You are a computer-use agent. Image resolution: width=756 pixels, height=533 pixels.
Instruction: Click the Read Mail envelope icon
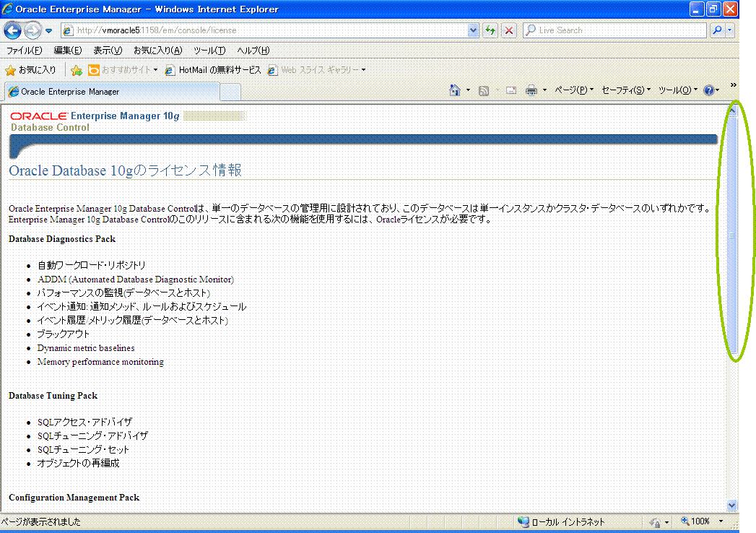pos(511,90)
